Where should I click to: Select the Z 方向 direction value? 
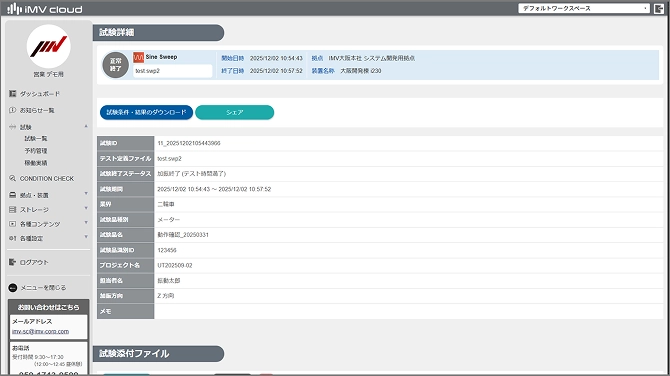coord(165,296)
